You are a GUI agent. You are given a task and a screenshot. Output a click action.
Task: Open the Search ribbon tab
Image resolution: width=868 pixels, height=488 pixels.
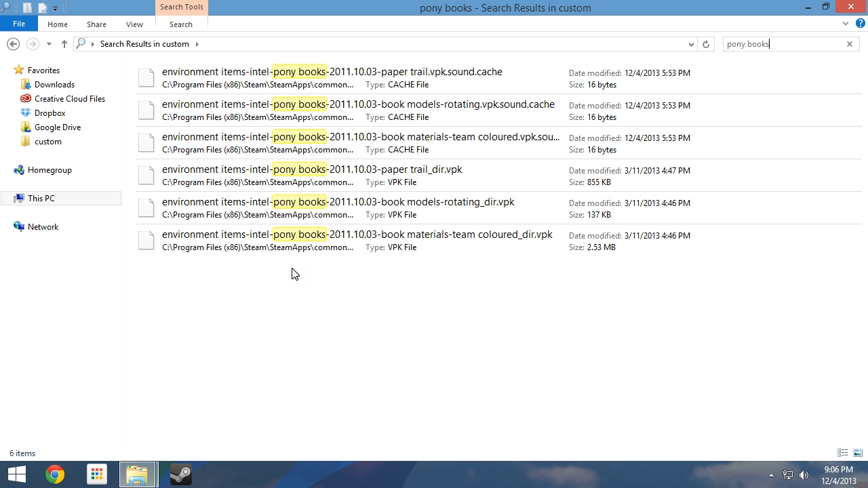[x=181, y=24]
